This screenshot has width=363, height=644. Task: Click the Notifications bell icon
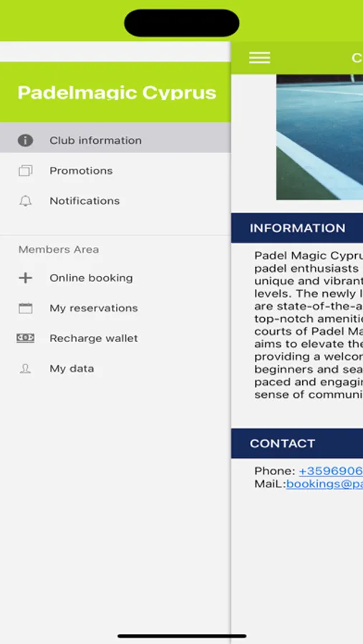pos(25,201)
